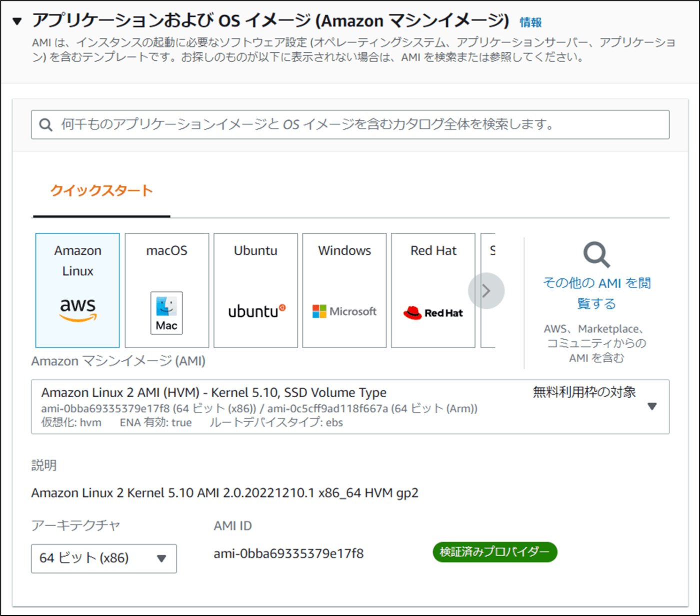700x616 pixels.
Task: Click the 情報 link in the section header
Action: (x=530, y=21)
